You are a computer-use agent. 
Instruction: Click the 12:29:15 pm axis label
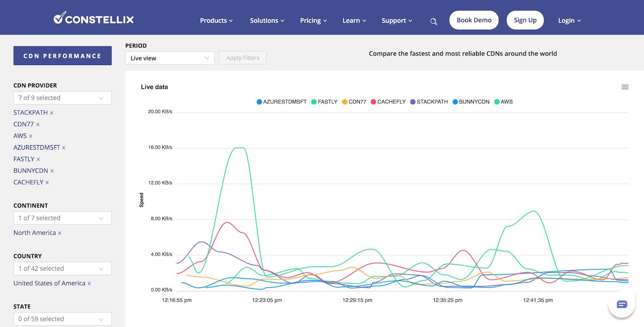(357, 300)
